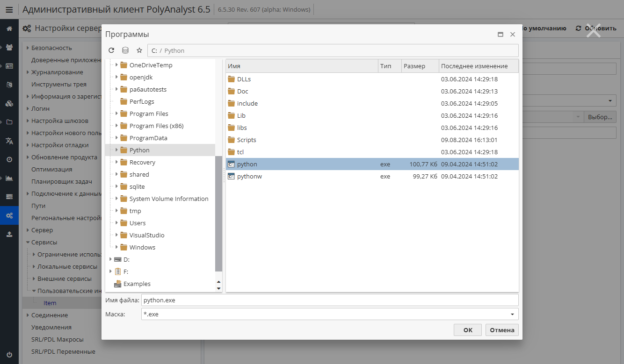Click the Обновить button in main window
Screen dimensions: 624x364
click(596, 28)
